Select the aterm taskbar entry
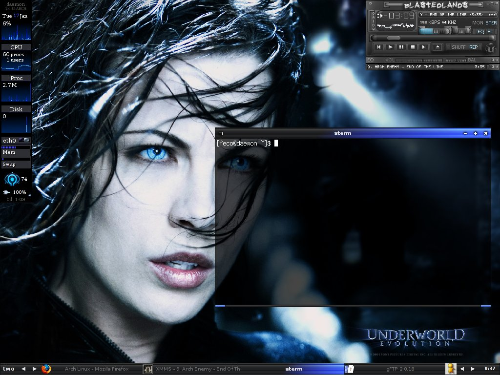 click(294, 369)
